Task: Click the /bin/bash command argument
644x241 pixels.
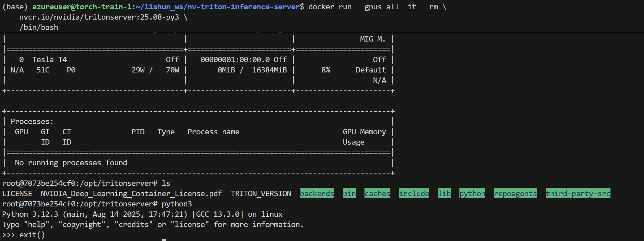Action: (39, 27)
